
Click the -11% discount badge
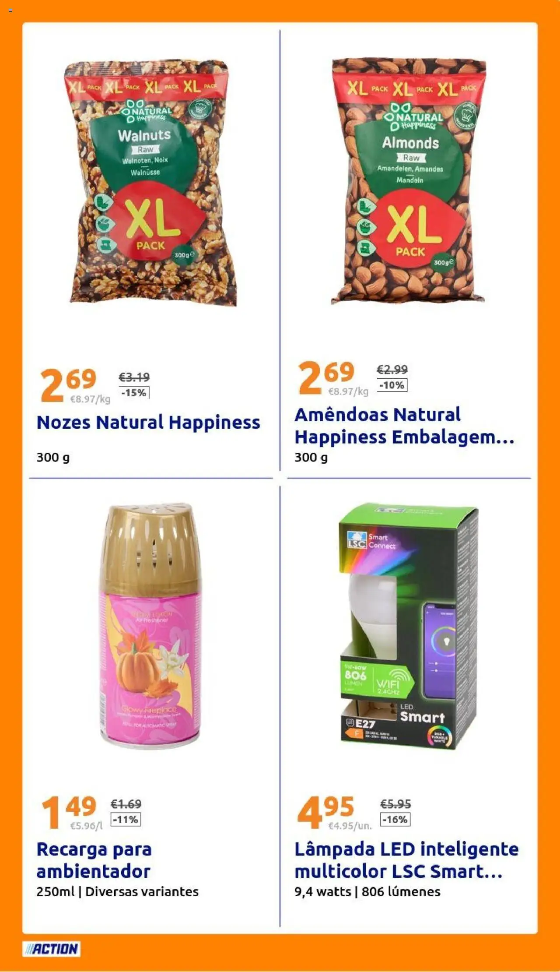[126, 819]
